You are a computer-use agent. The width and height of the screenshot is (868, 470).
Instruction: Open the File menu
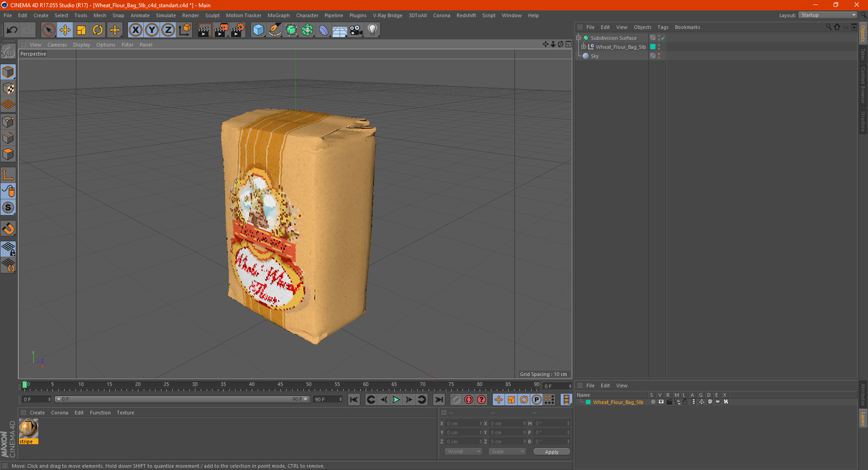click(8, 15)
